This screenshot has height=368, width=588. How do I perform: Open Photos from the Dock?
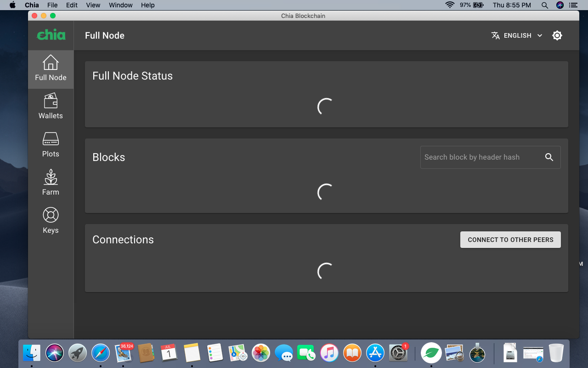point(261,353)
